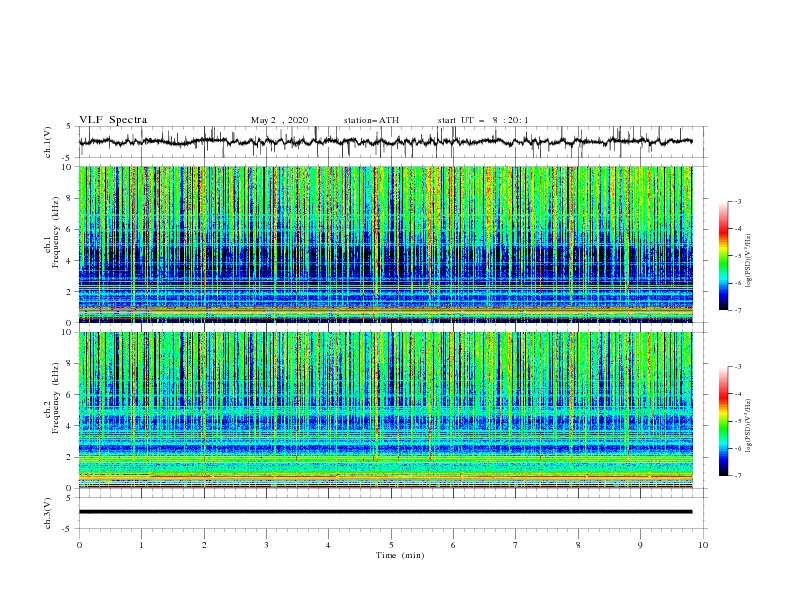Click the ch.3 flat black voltage trace

pos(385,512)
